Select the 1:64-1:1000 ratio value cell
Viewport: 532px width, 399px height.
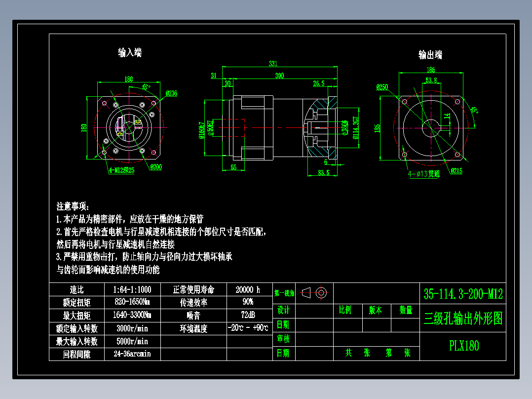(x=131, y=290)
